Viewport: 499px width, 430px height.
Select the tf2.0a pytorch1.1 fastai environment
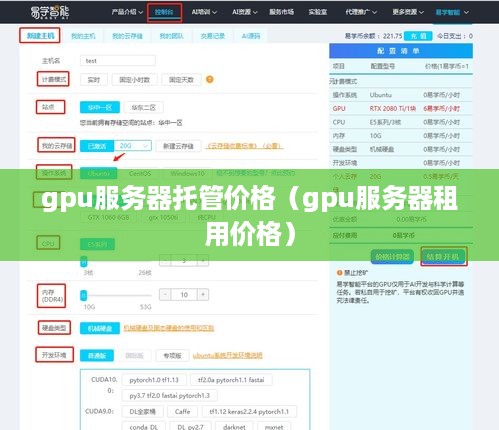231,380
